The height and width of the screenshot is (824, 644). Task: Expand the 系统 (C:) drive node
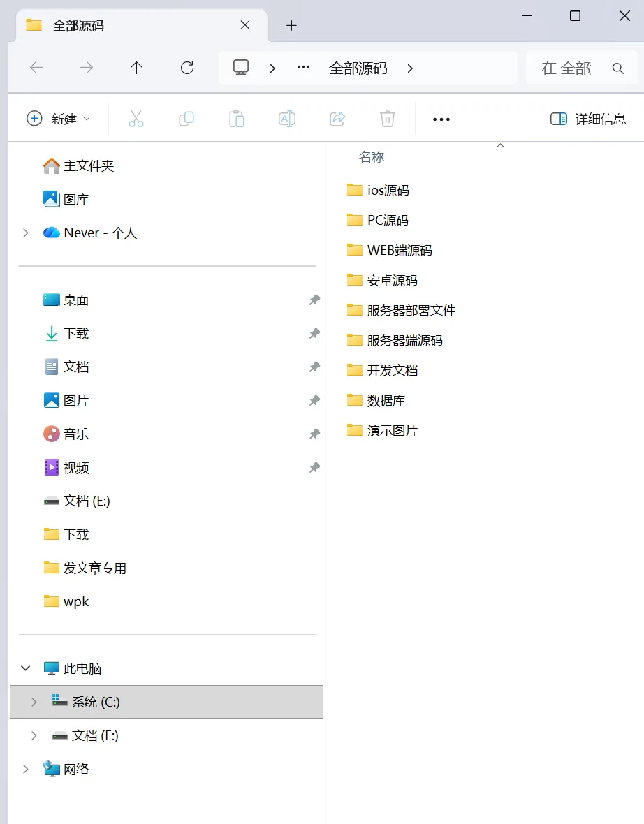34,702
